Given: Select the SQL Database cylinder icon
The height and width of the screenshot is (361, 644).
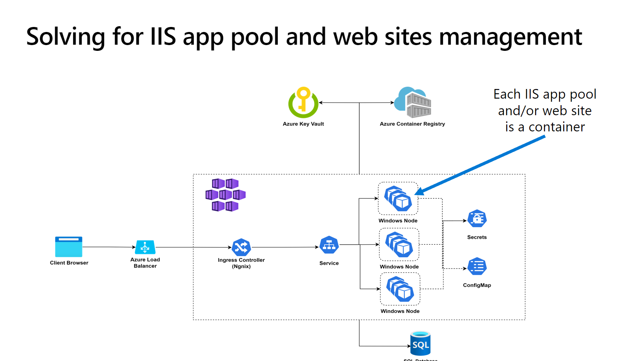Looking at the screenshot, I should (x=420, y=343).
